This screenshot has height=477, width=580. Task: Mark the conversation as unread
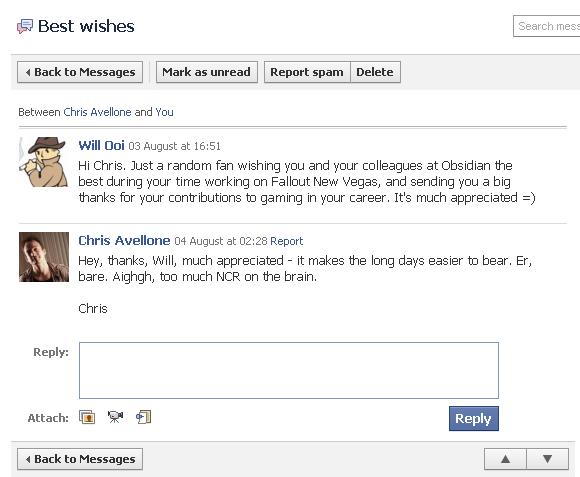[x=206, y=72]
